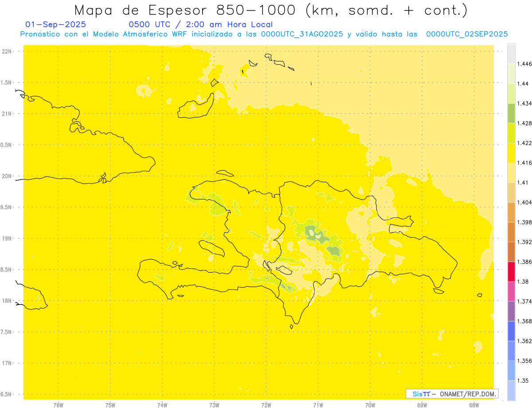Select the blue legend swatch between 1.362 and 1.368
The height and width of the screenshot is (411, 532).
[511, 331]
